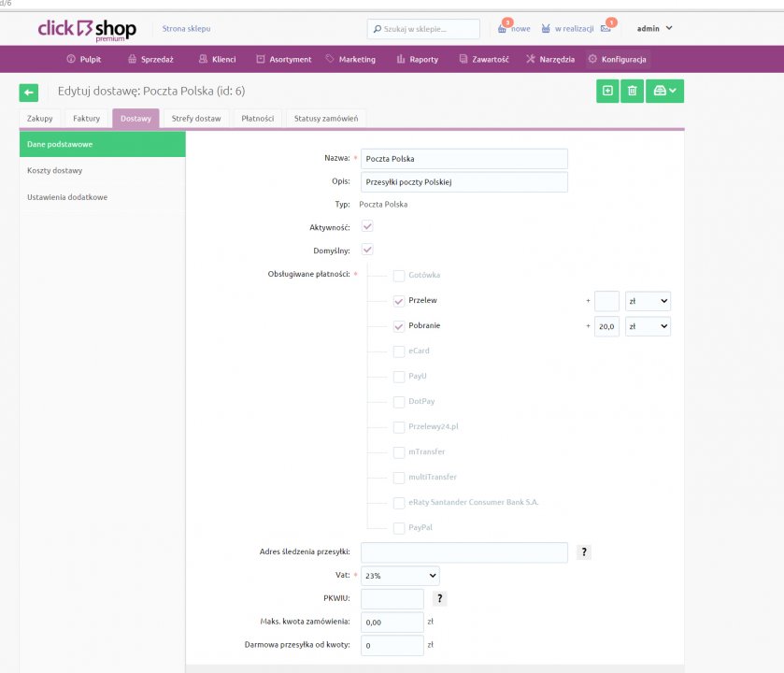Screen dimensions: 784x673
Task: Click the trash delete delivery icon
Action: click(x=632, y=91)
